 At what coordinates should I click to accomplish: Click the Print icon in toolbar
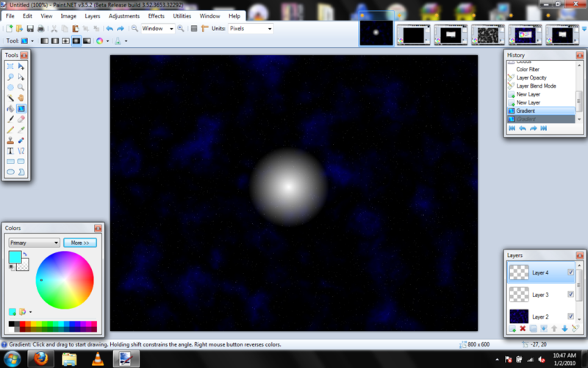[x=41, y=29]
